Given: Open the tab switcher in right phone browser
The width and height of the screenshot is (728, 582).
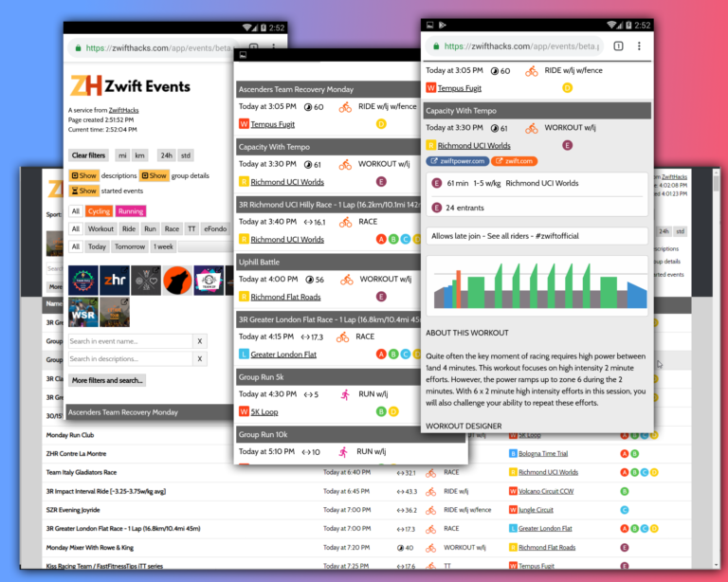Looking at the screenshot, I should click(x=618, y=45).
